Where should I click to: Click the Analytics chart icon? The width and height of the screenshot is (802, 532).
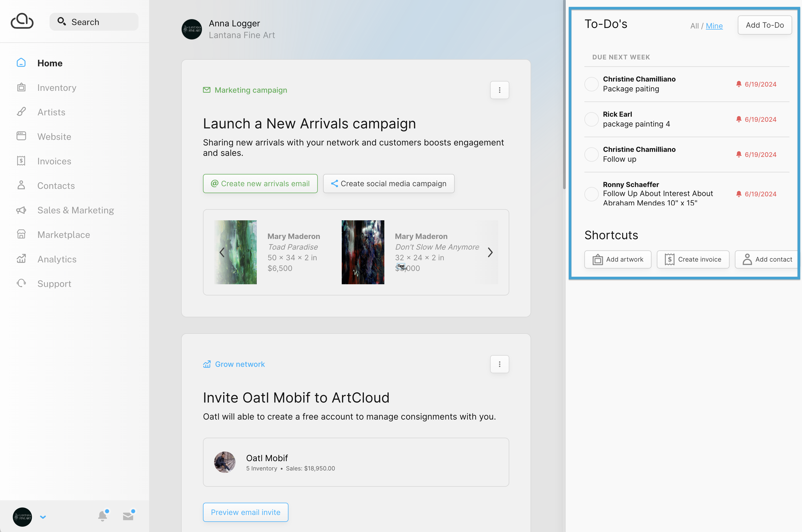21,259
